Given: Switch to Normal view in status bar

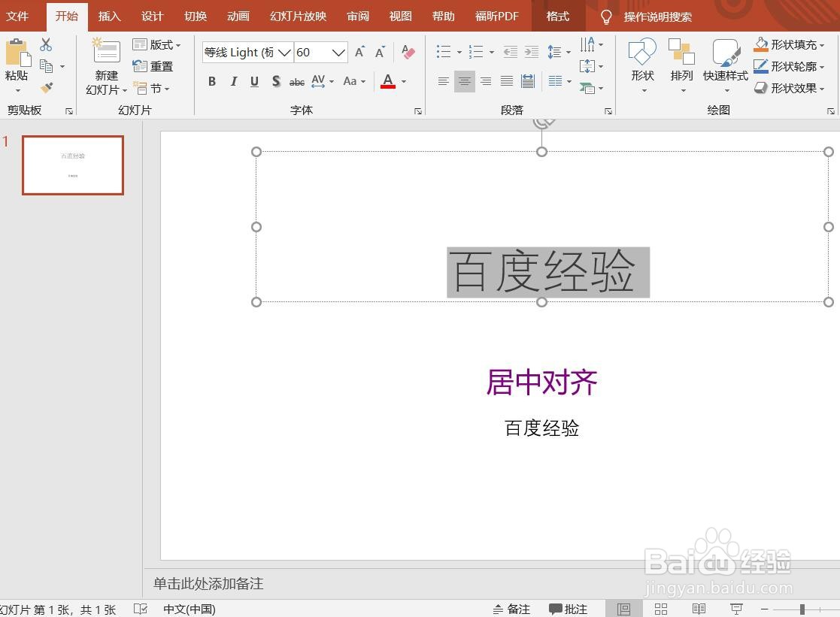Looking at the screenshot, I should (x=623, y=609).
